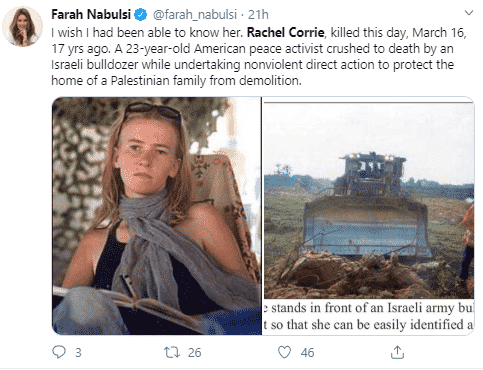Open the share upload arrow icon
The image size is (483, 370).
(x=397, y=352)
